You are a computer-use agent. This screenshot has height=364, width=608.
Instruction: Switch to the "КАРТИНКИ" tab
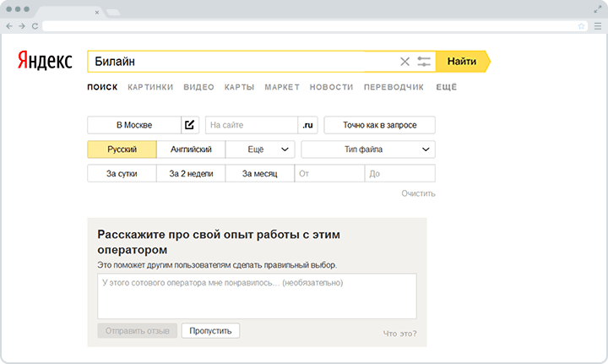pos(150,87)
